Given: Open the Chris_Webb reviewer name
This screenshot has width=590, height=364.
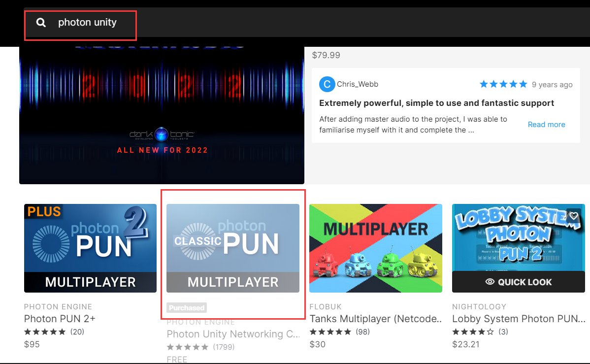Looking at the screenshot, I should [x=358, y=84].
